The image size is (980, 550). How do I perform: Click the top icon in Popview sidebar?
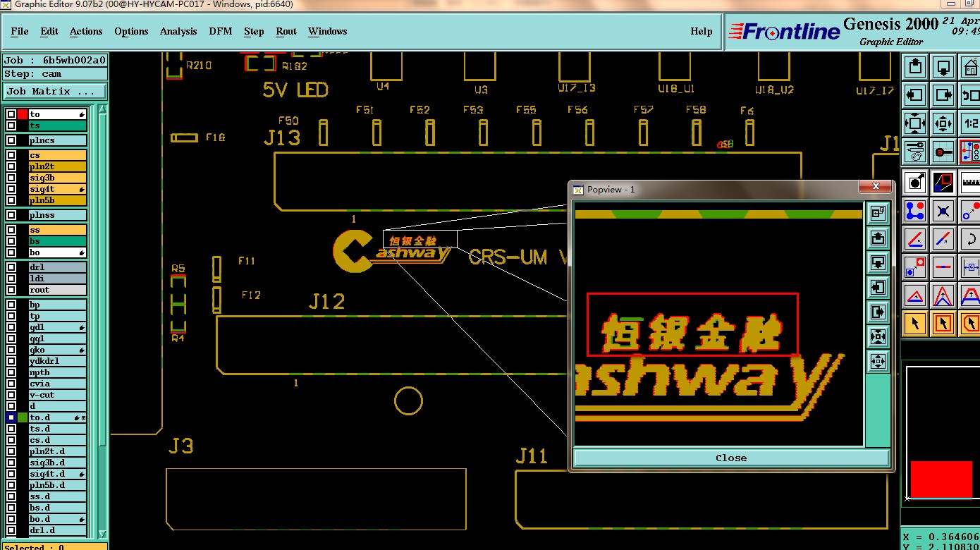coord(878,213)
